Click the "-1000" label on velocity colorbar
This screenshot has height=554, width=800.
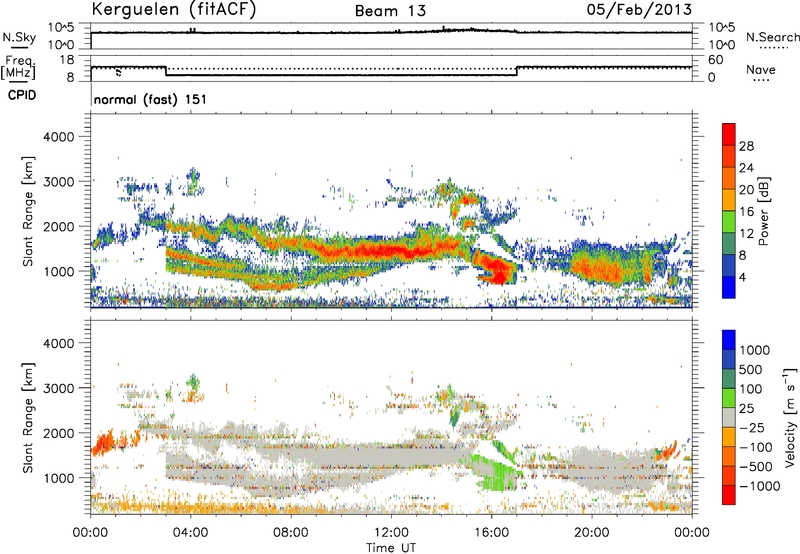[760, 486]
